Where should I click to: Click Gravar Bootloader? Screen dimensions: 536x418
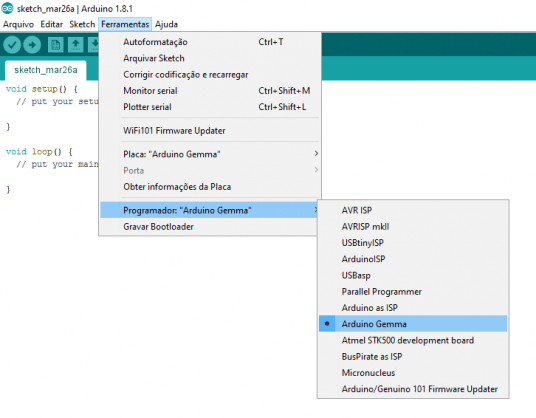pyautogui.click(x=210, y=227)
